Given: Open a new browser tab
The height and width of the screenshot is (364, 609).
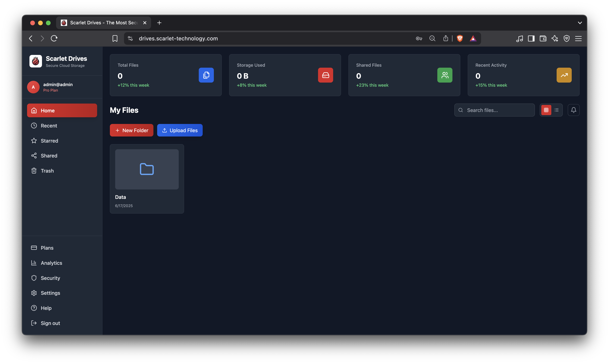Looking at the screenshot, I should tap(159, 23).
